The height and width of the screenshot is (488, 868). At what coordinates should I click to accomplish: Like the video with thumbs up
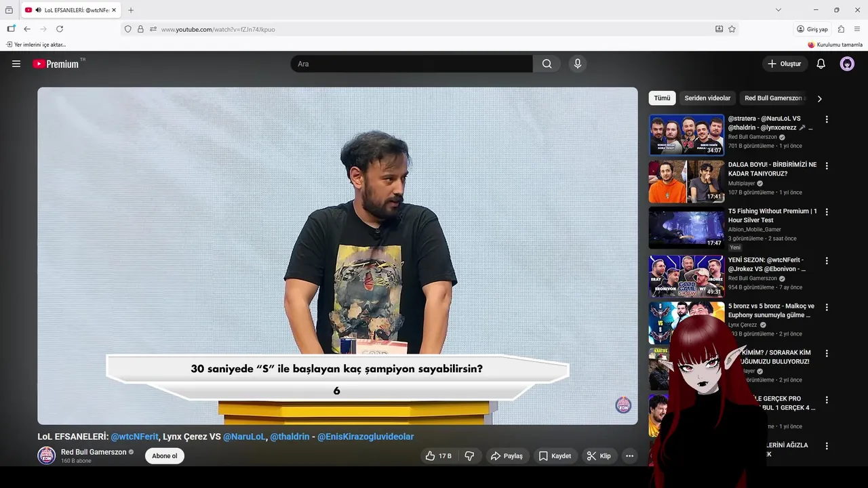[x=438, y=456]
